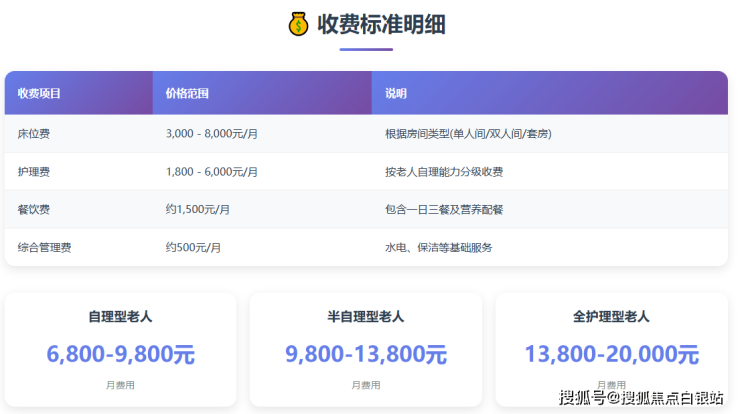The height and width of the screenshot is (414, 740).
Task: Click the 约1,500元/月 price cell
Action: (197, 209)
